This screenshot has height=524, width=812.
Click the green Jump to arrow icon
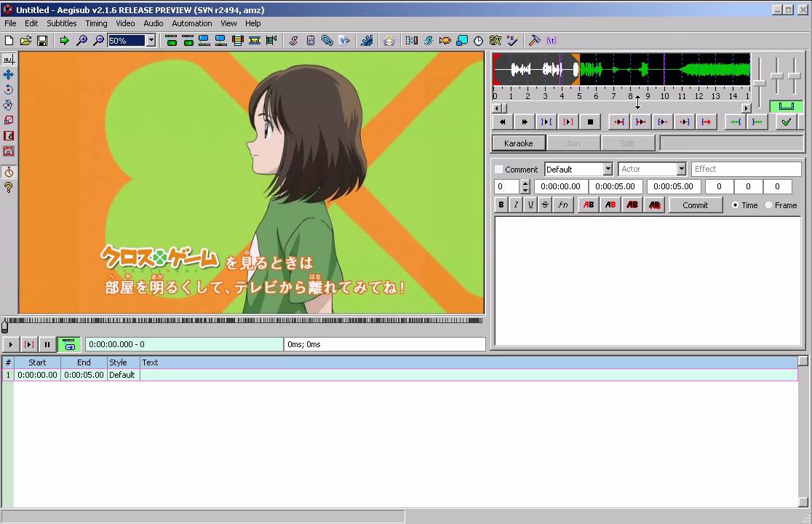tap(64, 40)
